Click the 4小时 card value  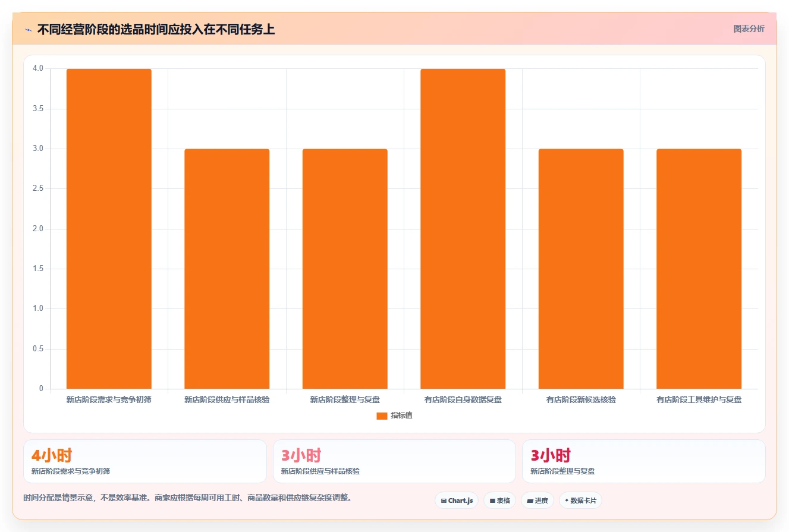pyautogui.click(x=52, y=456)
